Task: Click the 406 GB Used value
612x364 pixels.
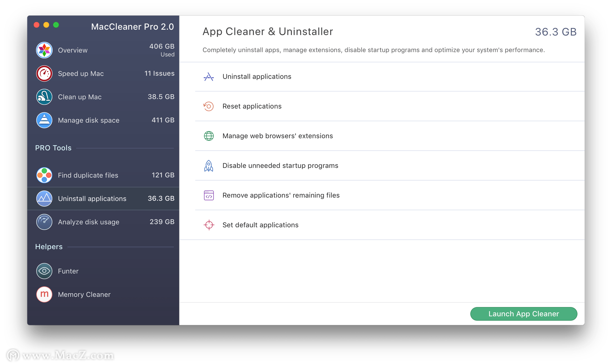Action: point(162,50)
